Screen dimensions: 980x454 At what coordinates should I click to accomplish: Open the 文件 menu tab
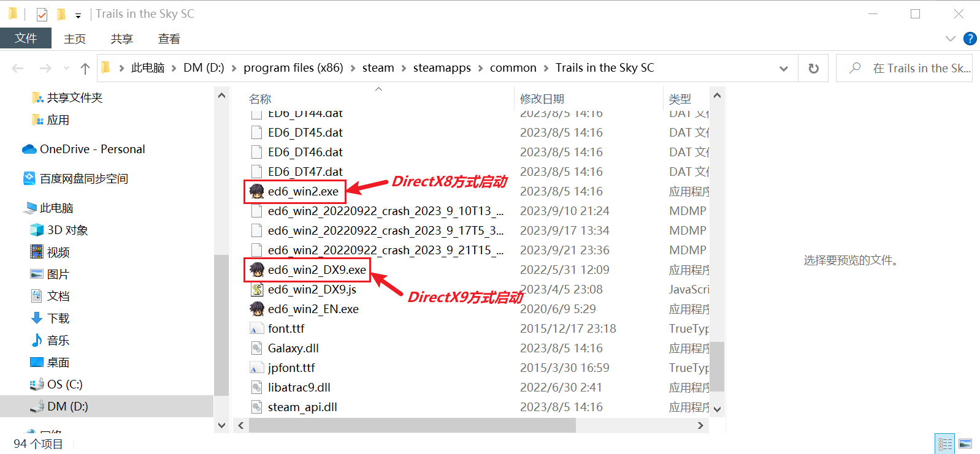tap(26, 38)
